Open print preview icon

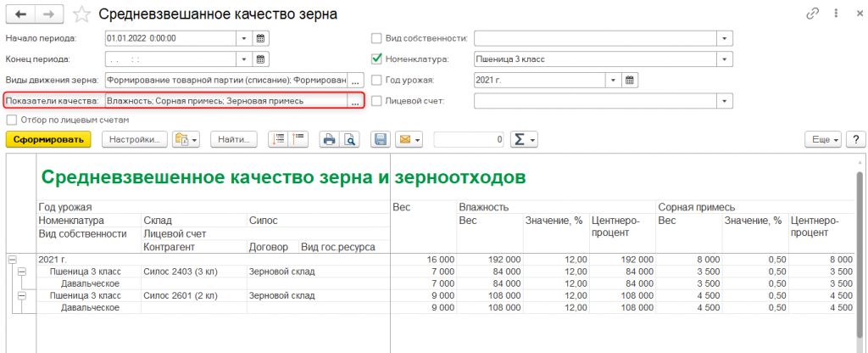tap(348, 139)
